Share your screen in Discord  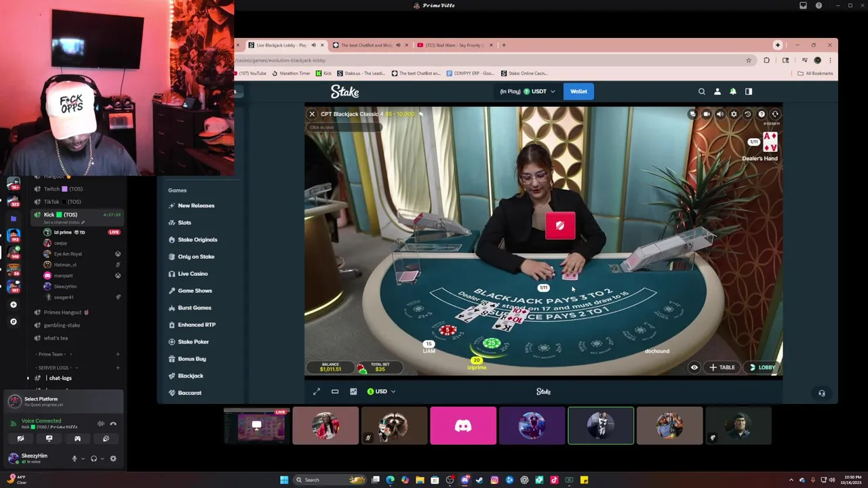pos(49,439)
